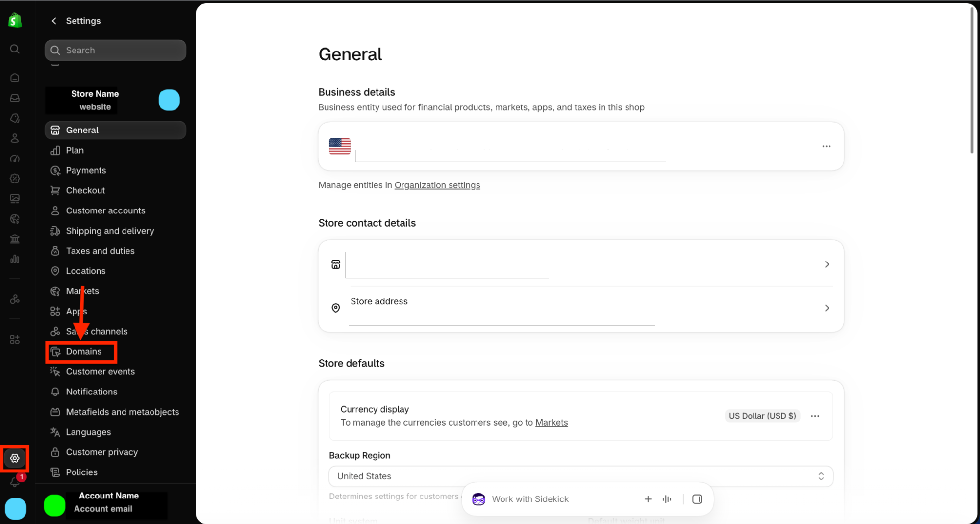
Task: Click the US Dollar (USD $) badge
Action: coord(762,416)
